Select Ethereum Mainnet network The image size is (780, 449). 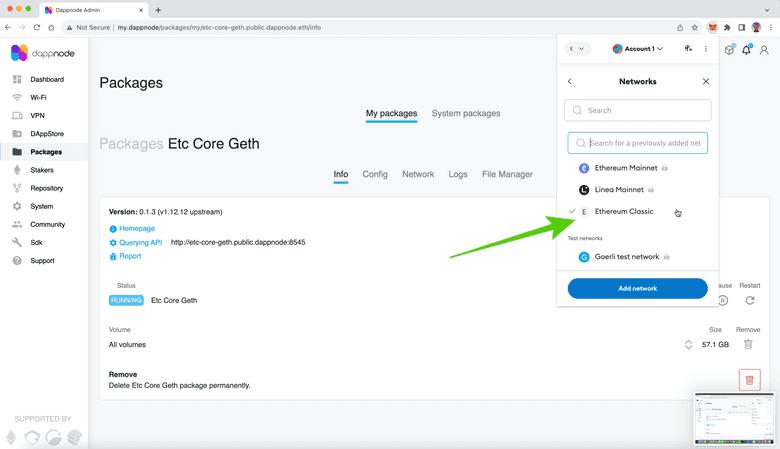(x=625, y=168)
